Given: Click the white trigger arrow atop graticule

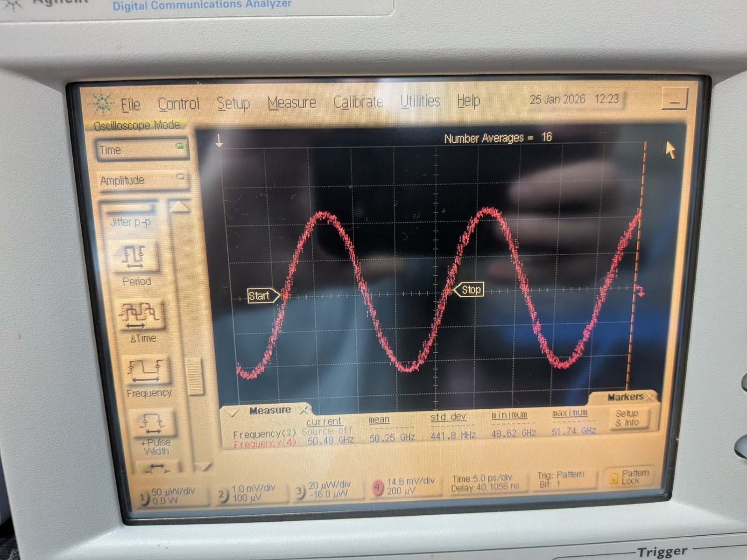Looking at the screenshot, I should pyautogui.click(x=219, y=140).
